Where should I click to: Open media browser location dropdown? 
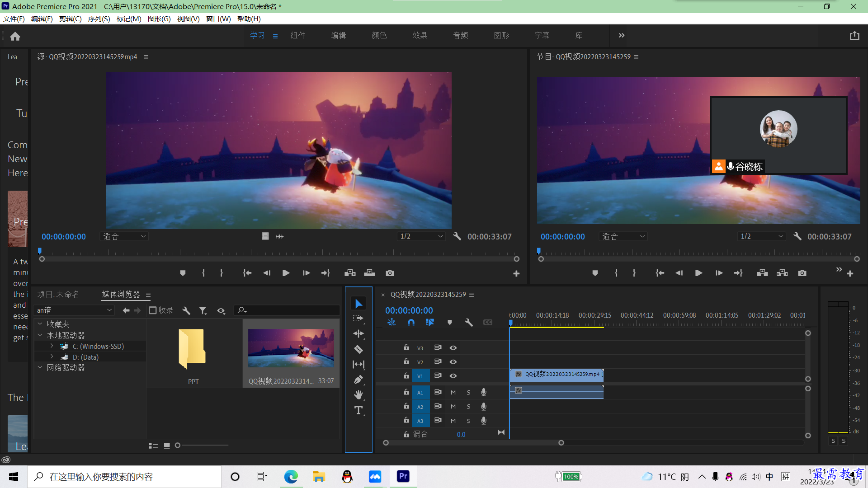pos(74,310)
